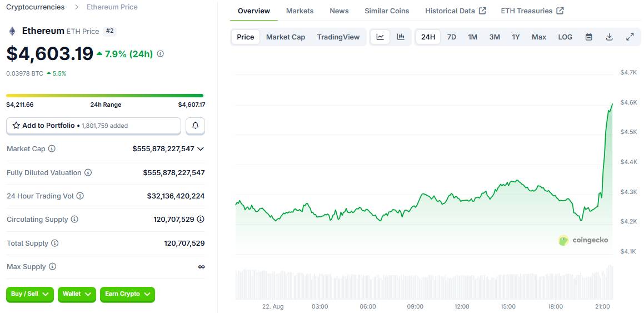This screenshot has height=313, width=644.
Task: Select the TradingView chart mode
Action: pyautogui.click(x=338, y=37)
